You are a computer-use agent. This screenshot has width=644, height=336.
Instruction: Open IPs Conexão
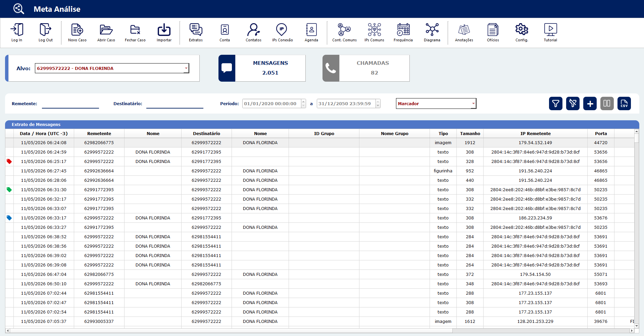tap(282, 32)
